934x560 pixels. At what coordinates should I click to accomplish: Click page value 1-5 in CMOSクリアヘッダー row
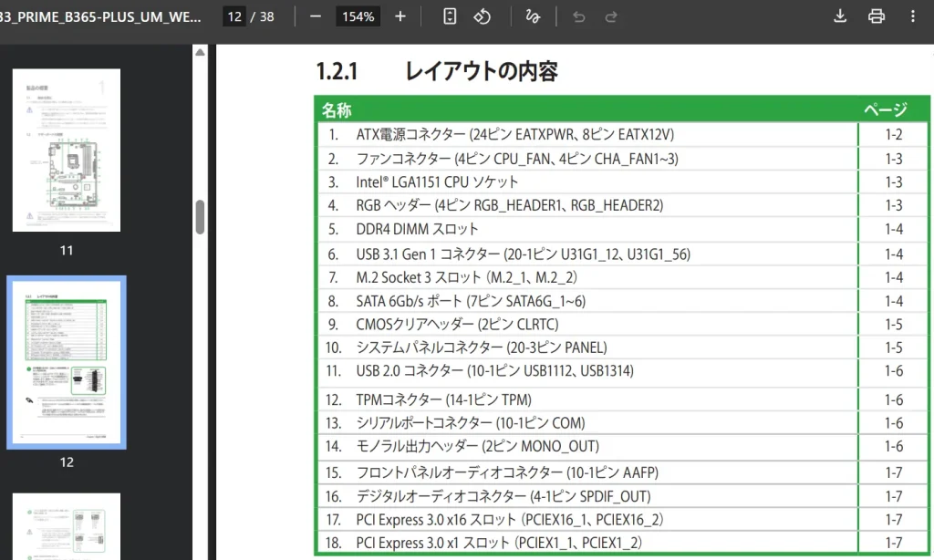894,325
